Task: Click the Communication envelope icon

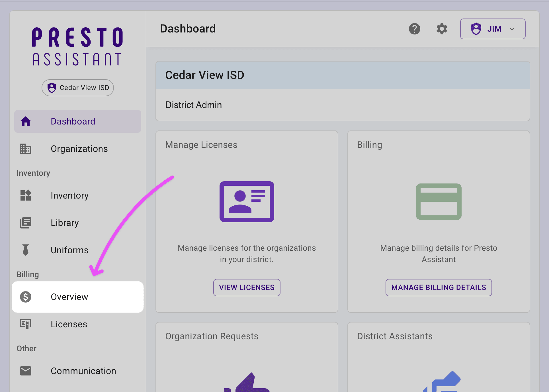Action: tap(26, 371)
